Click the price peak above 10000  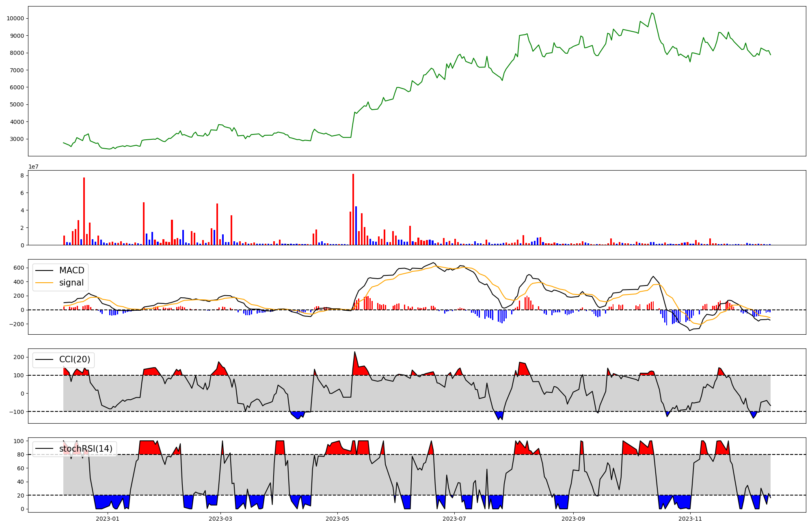(651, 13)
